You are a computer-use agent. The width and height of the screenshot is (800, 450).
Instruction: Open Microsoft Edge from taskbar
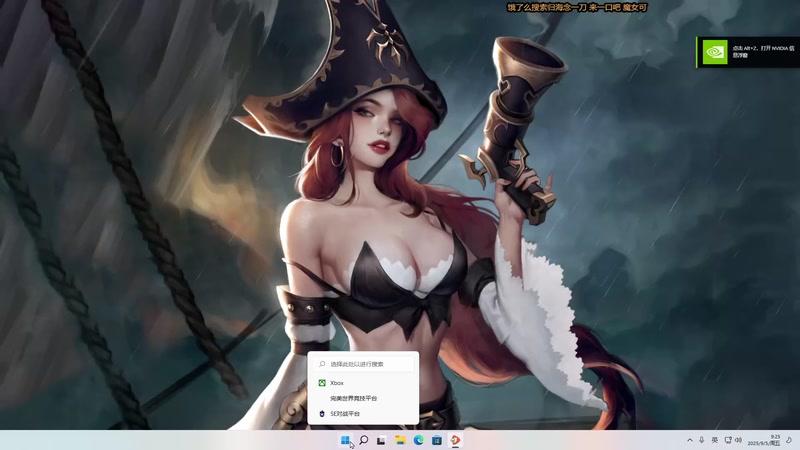tap(418, 440)
